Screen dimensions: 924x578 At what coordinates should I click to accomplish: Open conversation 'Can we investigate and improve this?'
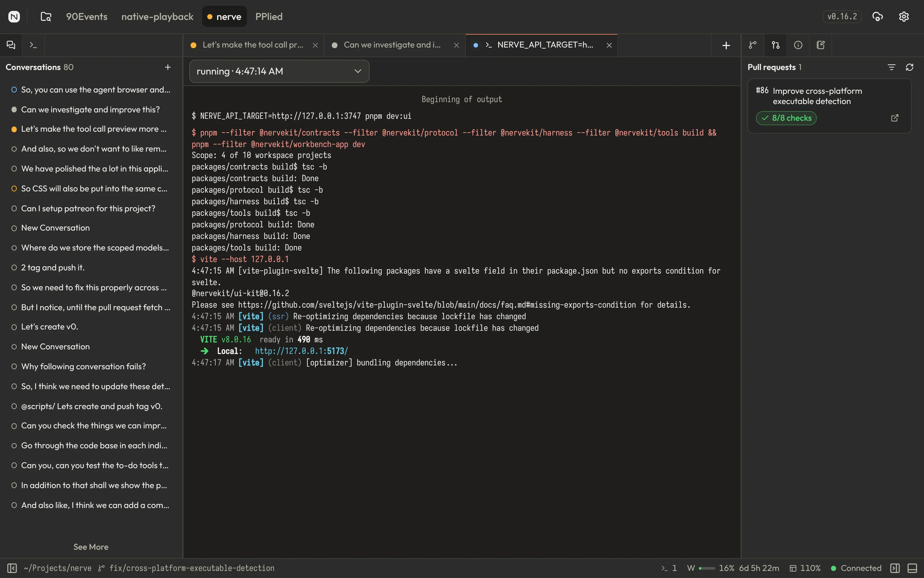(x=91, y=110)
